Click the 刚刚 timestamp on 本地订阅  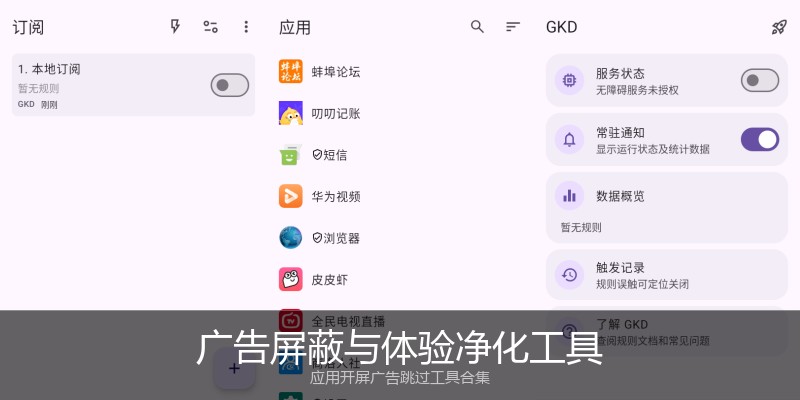[49, 105]
